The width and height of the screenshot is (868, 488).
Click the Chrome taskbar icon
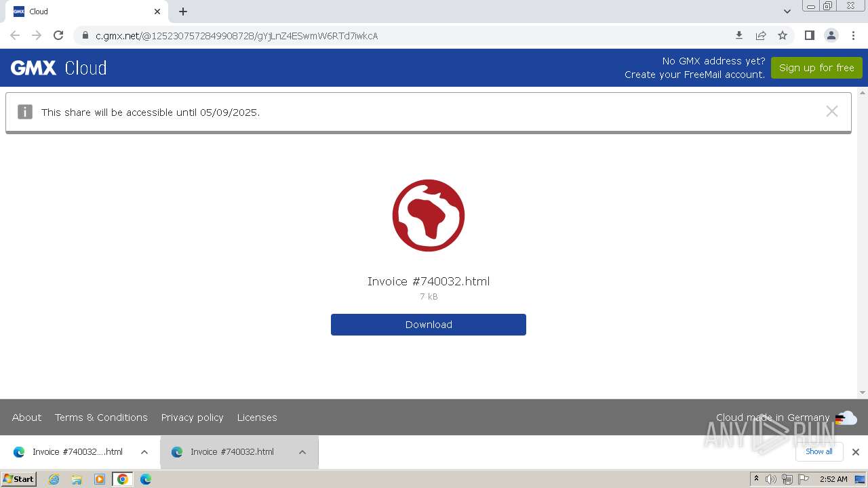point(123,479)
